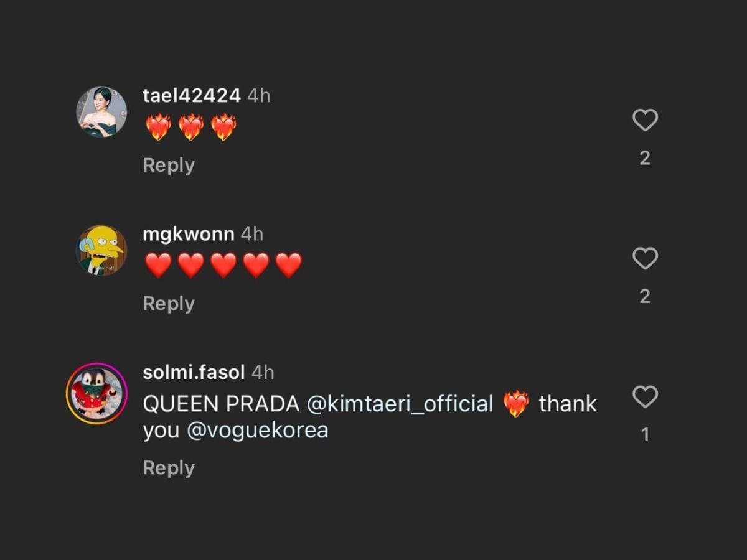Like the comment by tael42424
Screen dimensions: 747x560
(x=645, y=120)
